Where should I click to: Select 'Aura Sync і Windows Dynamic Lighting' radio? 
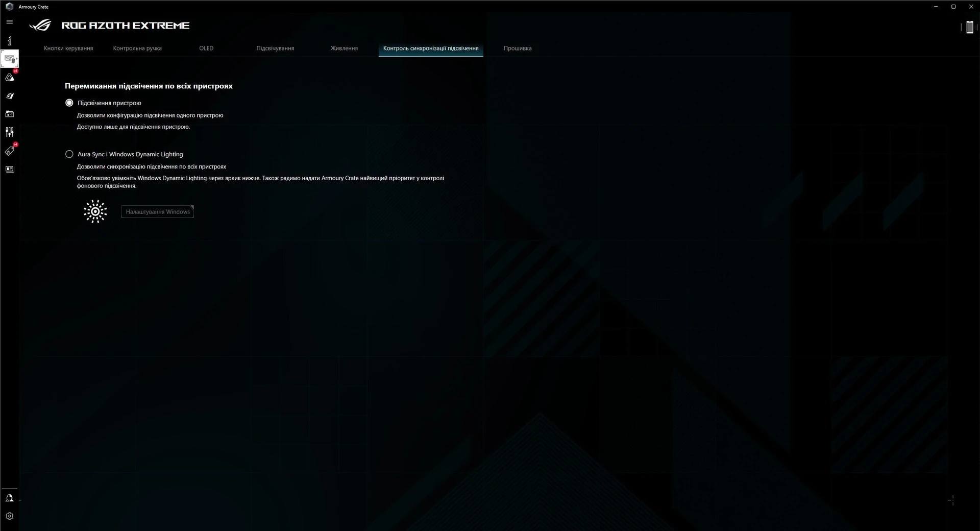click(x=69, y=154)
